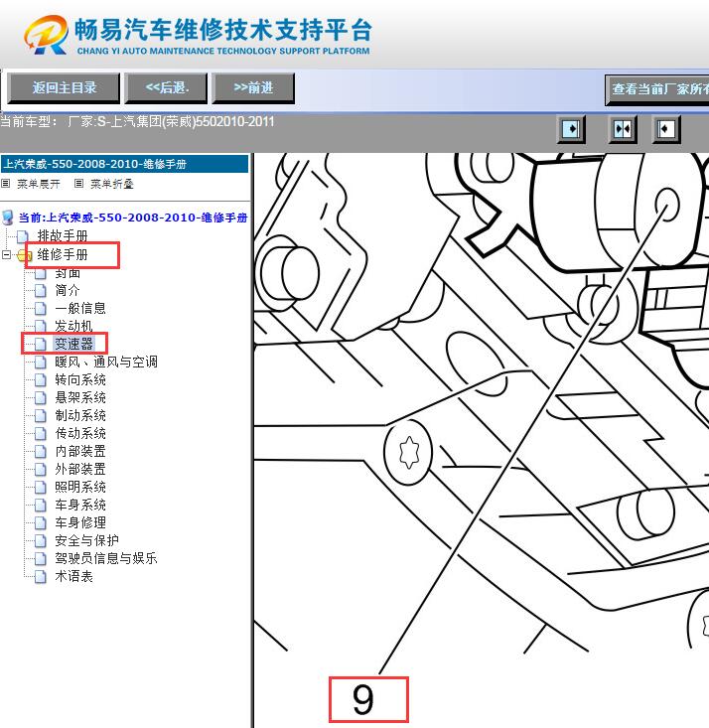
Task: Go forward with >>前进 button
Action: coord(253,88)
